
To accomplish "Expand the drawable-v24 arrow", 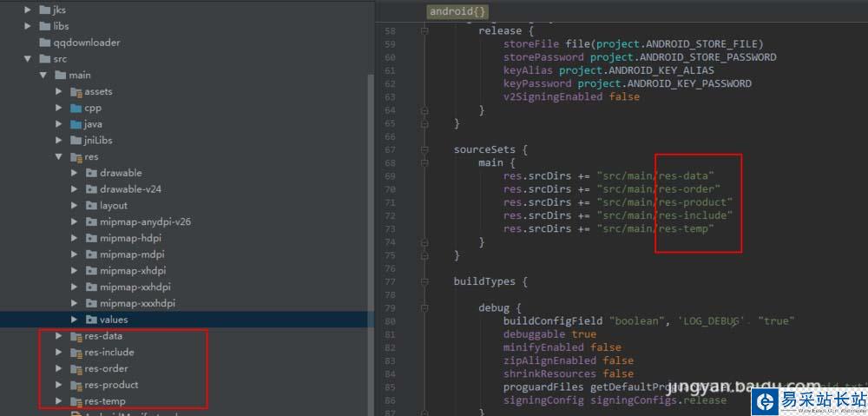I will click(x=74, y=189).
